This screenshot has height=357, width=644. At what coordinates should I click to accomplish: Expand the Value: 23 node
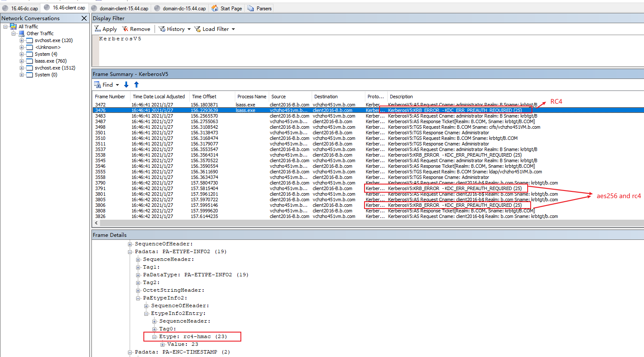[x=162, y=345]
